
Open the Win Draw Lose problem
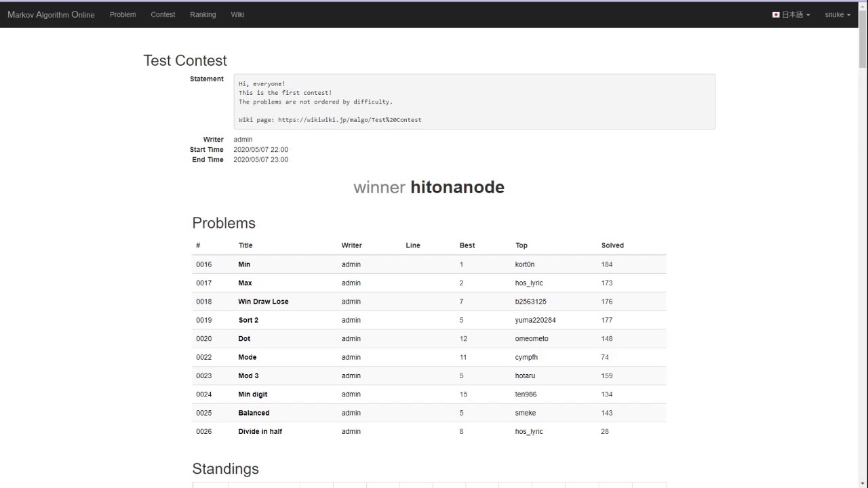click(263, 302)
